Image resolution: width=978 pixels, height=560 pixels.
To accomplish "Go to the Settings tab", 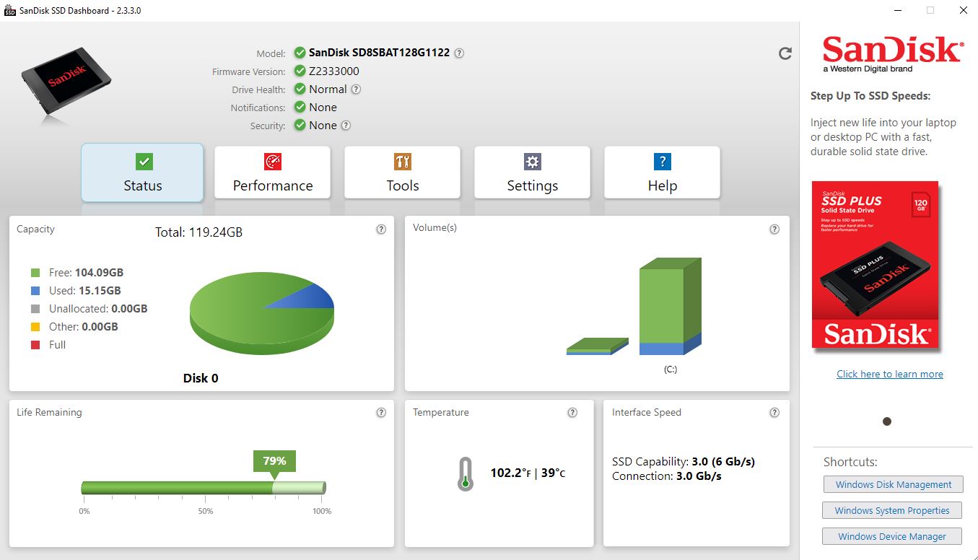I will [x=532, y=172].
